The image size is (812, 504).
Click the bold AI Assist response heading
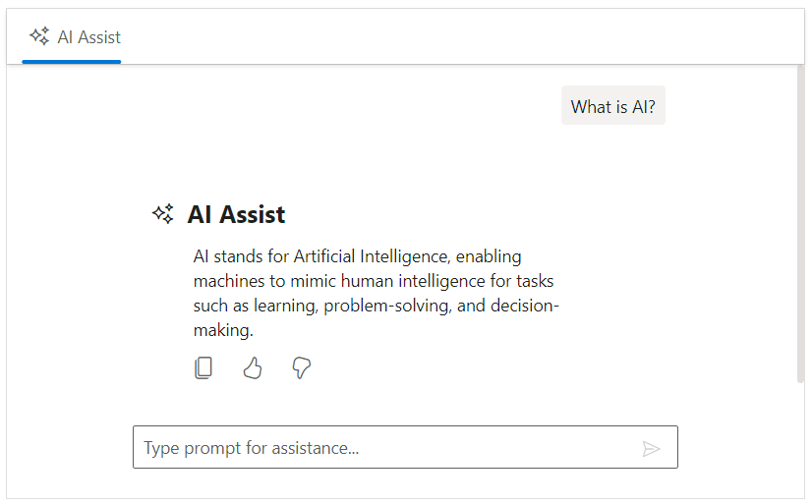tap(236, 214)
